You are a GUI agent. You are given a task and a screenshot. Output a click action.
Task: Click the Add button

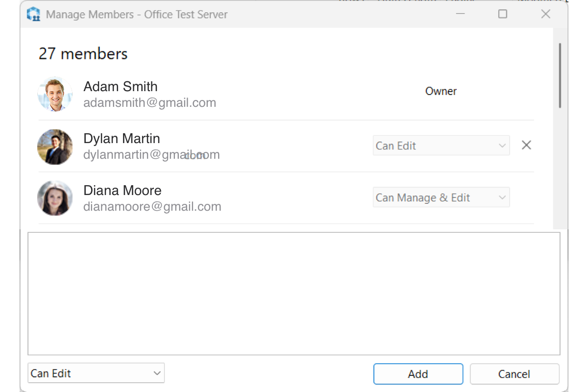pos(418,374)
